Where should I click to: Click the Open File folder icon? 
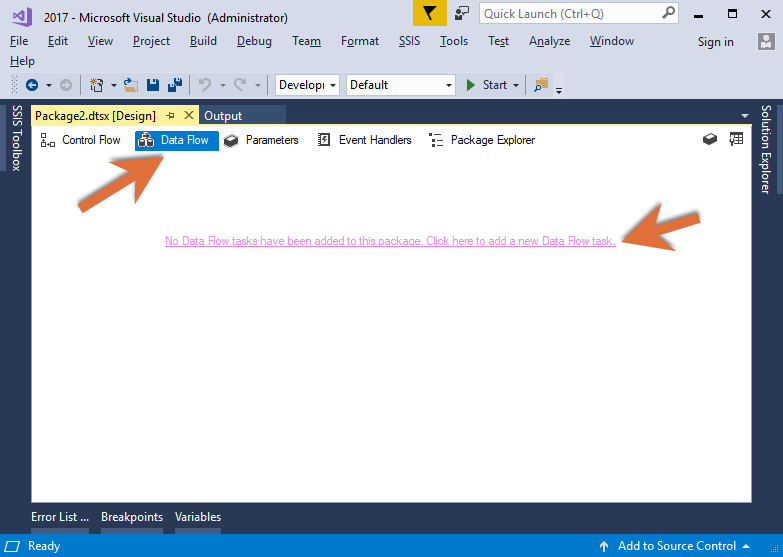pos(131,85)
